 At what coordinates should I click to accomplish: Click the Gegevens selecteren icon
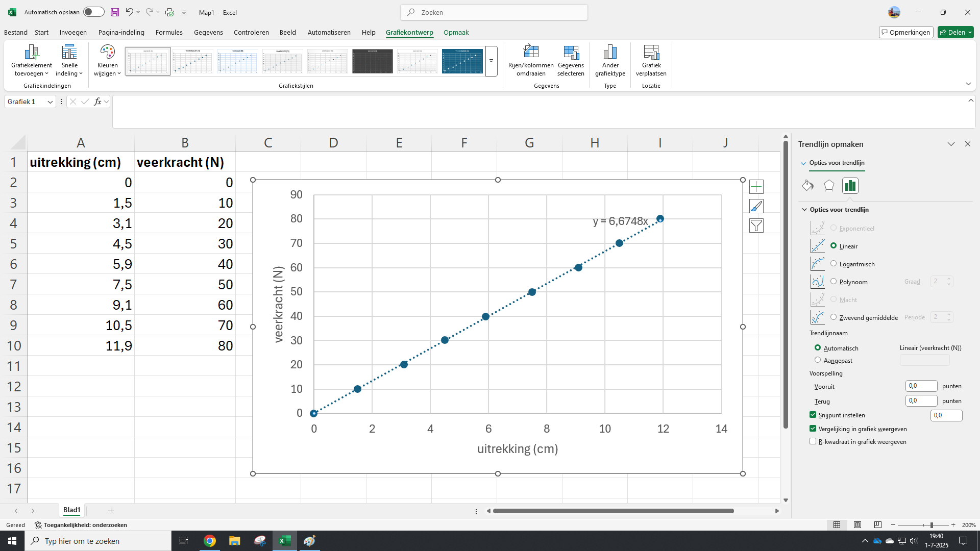(571, 52)
